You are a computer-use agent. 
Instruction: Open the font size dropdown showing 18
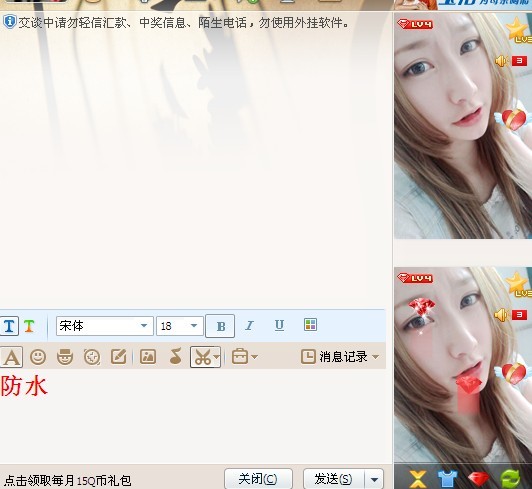180,326
